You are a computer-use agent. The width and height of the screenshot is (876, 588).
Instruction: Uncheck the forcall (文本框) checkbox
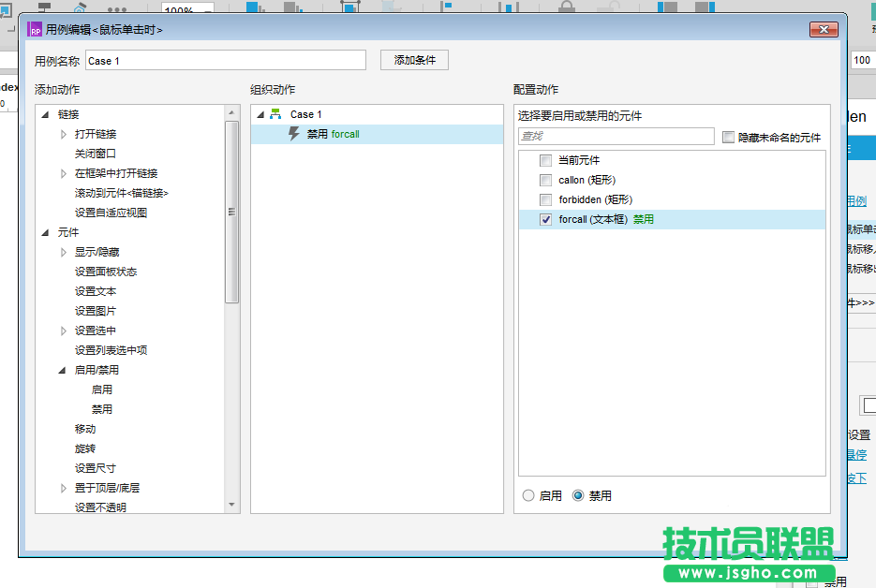(x=546, y=219)
